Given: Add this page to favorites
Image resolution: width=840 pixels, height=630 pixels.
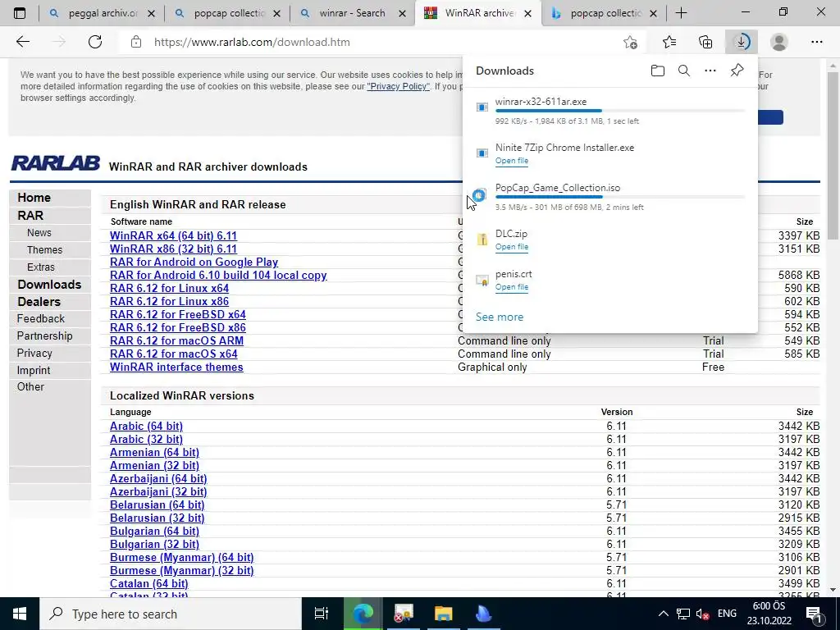Looking at the screenshot, I should tap(631, 42).
